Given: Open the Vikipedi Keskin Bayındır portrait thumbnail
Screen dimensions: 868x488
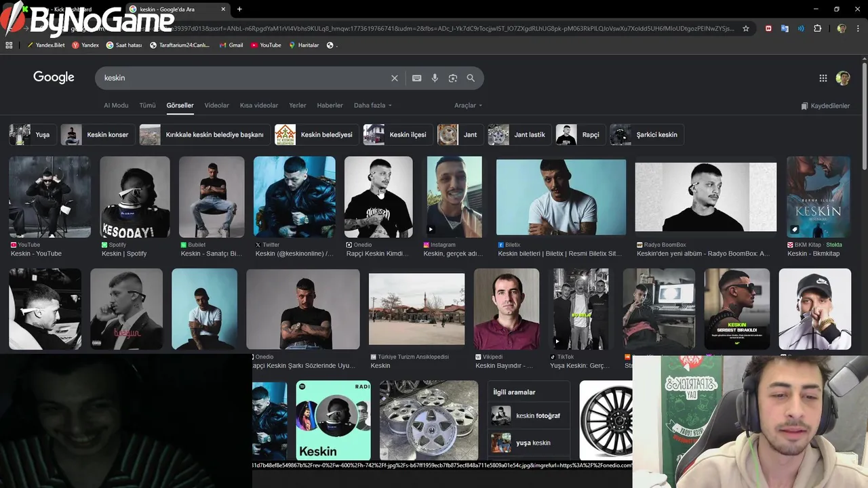Looking at the screenshot, I should (x=507, y=309).
